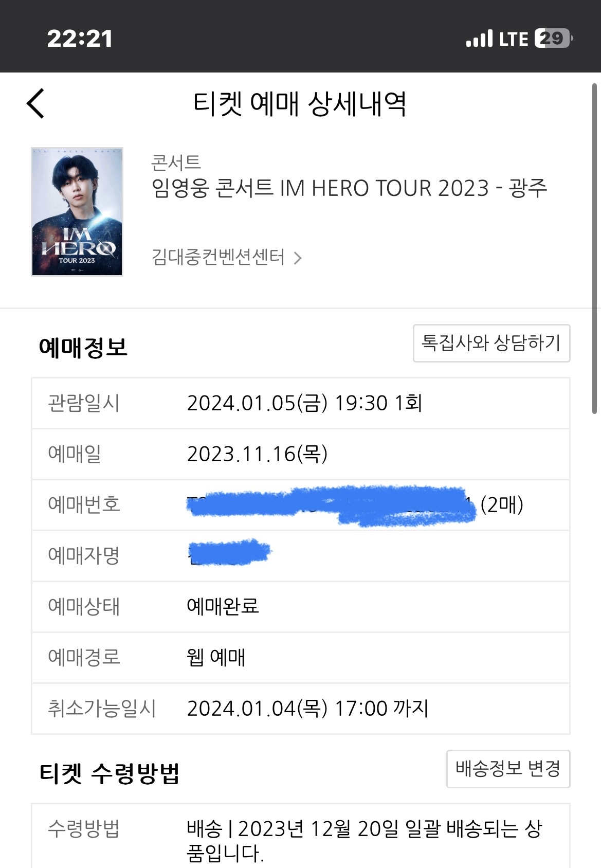
Task: Open the IM HERO concert poster thumbnail
Action: coord(77,212)
